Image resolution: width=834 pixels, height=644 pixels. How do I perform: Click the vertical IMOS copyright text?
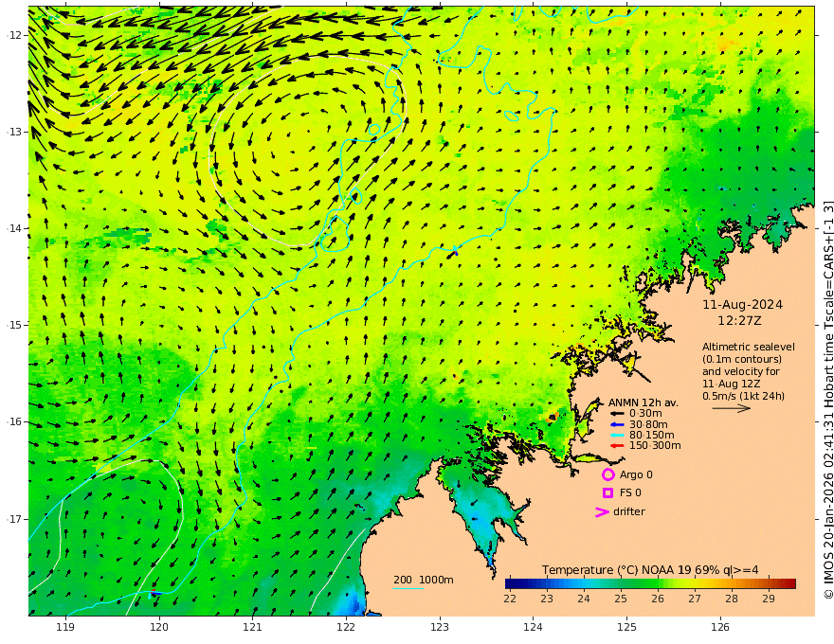point(828,400)
